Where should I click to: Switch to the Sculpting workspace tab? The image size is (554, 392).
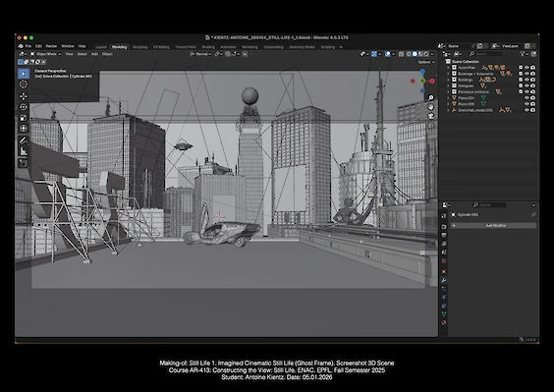(139, 46)
